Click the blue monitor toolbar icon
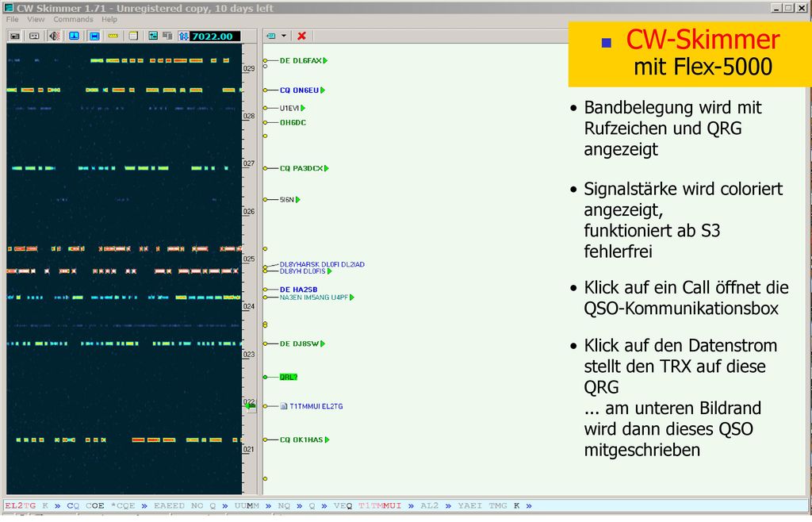The height and width of the screenshot is (522, 812). click(x=74, y=36)
